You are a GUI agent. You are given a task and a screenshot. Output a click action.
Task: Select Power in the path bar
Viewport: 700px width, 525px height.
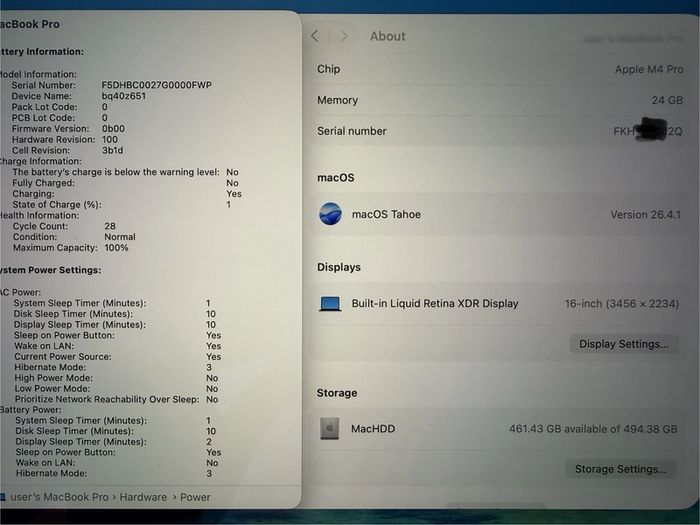click(195, 497)
